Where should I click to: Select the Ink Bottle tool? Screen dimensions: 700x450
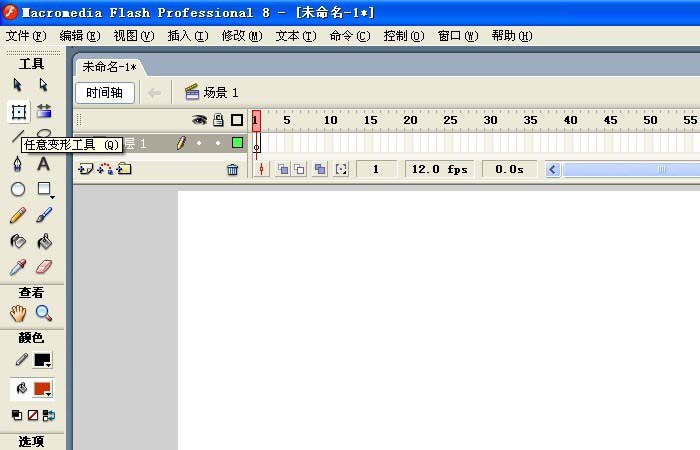click(x=17, y=242)
